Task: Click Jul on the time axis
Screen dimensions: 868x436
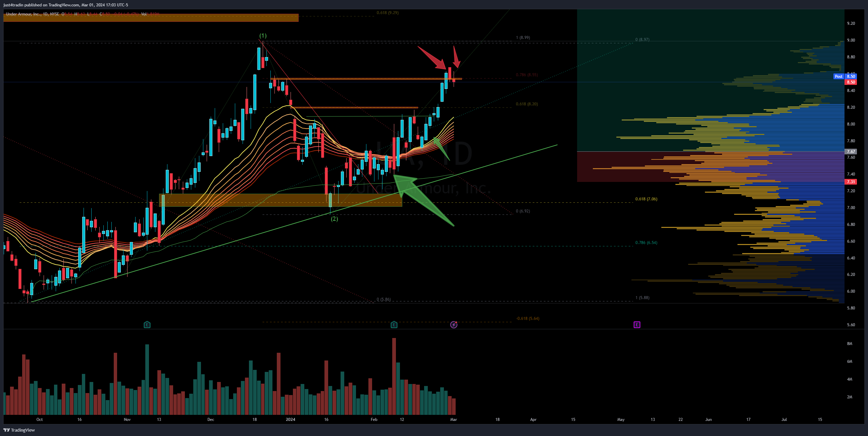Action: [784, 420]
